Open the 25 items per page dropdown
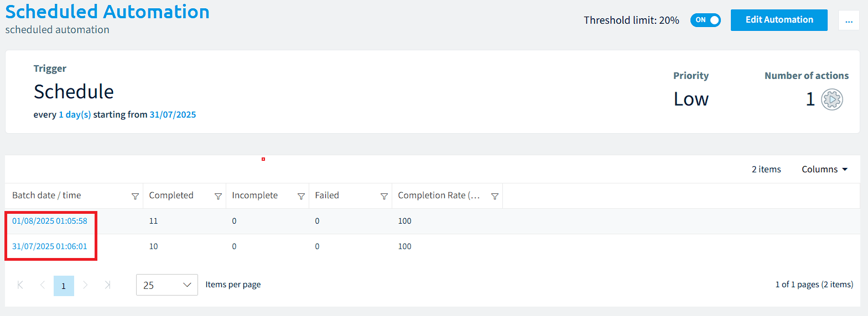The width and height of the screenshot is (868, 316). coord(167,285)
